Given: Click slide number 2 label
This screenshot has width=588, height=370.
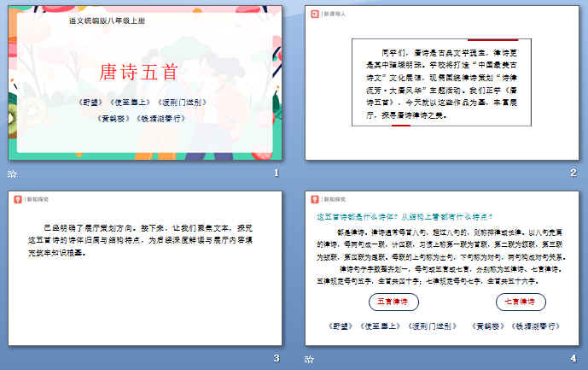Looking at the screenshot, I should 573,173.
